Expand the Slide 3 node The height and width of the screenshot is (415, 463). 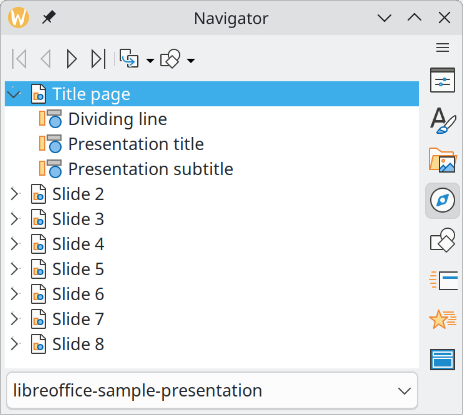[x=14, y=219]
